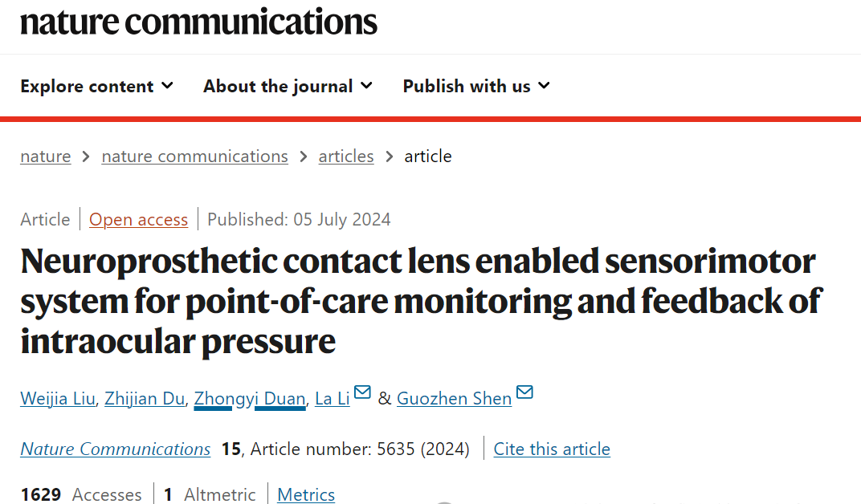Click the italic Nature Communications journal link
This screenshot has height=504, width=861.
click(x=116, y=449)
